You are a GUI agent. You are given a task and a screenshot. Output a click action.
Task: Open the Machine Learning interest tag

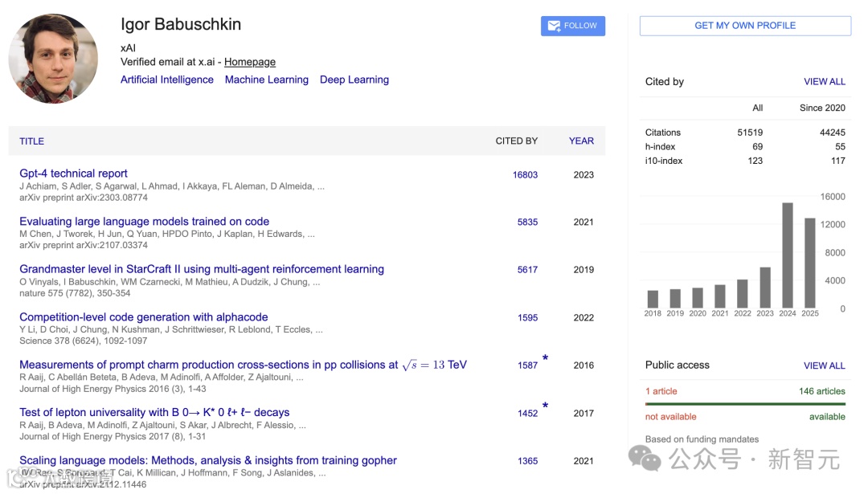click(x=266, y=80)
